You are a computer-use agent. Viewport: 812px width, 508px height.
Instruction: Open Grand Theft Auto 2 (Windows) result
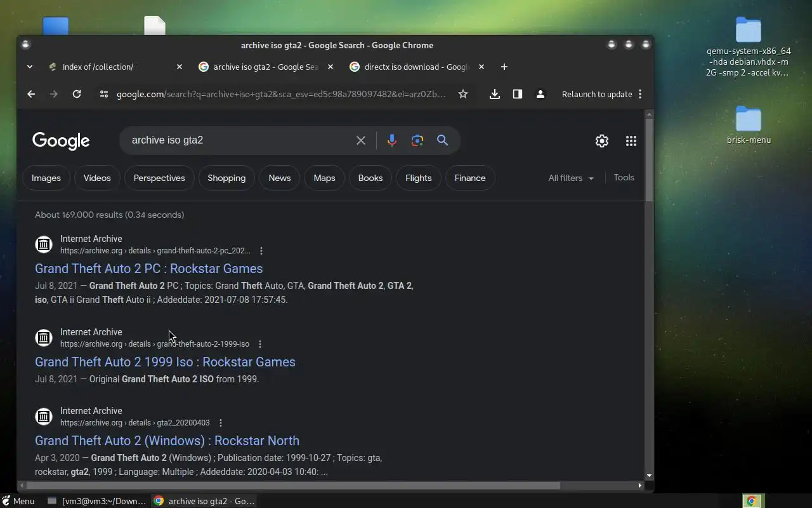[167, 441]
